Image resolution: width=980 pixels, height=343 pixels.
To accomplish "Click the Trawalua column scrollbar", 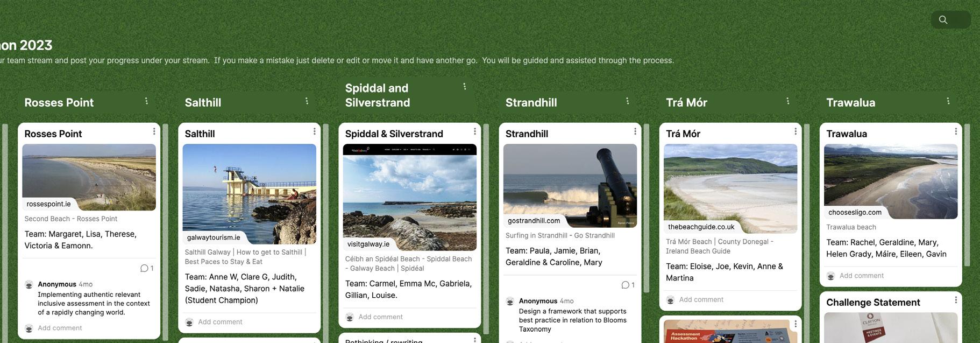I will point(967,195).
